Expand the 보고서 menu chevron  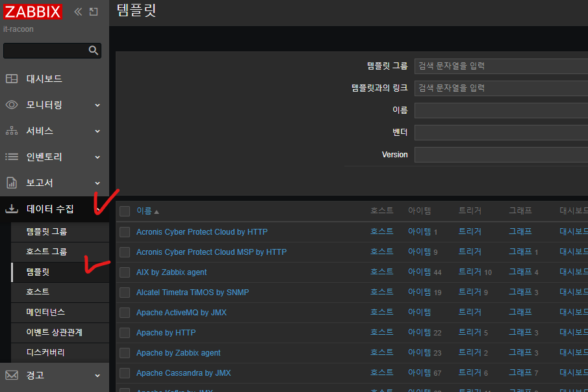coord(97,183)
